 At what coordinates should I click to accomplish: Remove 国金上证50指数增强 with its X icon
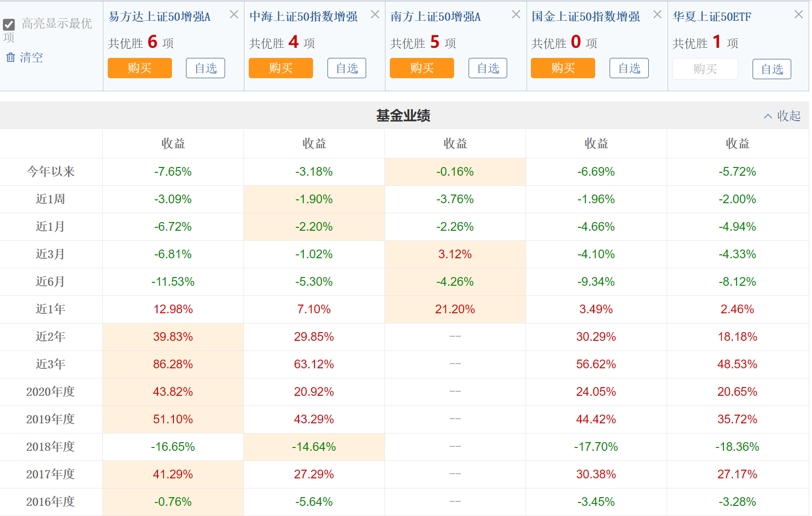[x=657, y=14]
